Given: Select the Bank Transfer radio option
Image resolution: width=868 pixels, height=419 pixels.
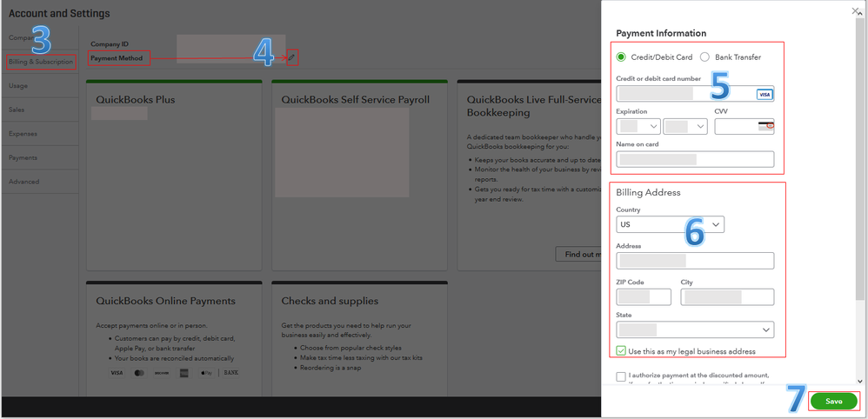Looking at the screenshot, I should point(704,57).
